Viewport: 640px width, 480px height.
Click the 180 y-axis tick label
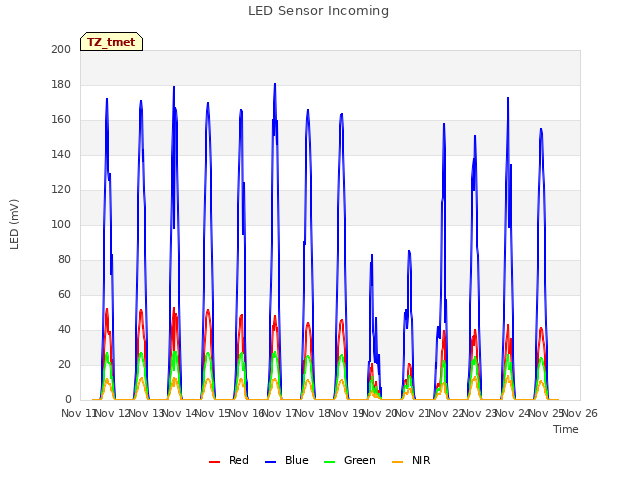coord(61,84)
